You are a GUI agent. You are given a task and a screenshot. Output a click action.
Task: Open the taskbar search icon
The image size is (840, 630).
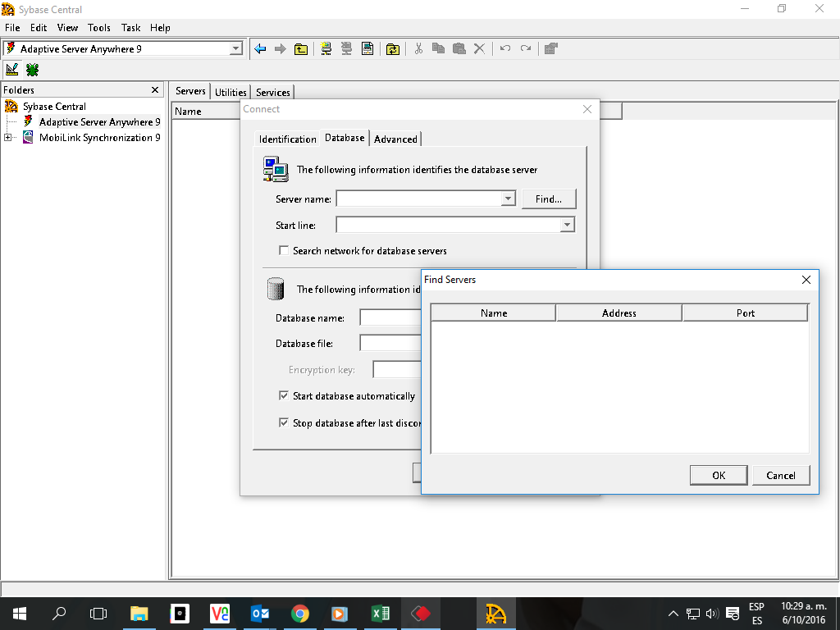click(59, 614)
